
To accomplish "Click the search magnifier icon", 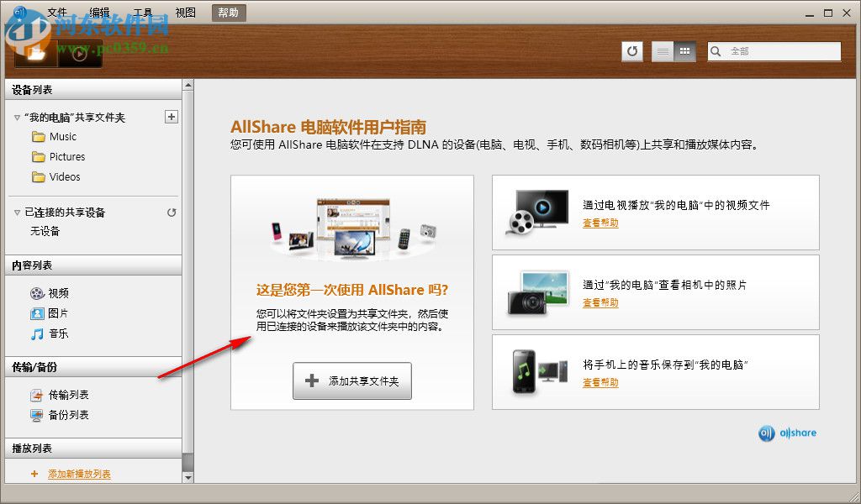I will 716,51.
